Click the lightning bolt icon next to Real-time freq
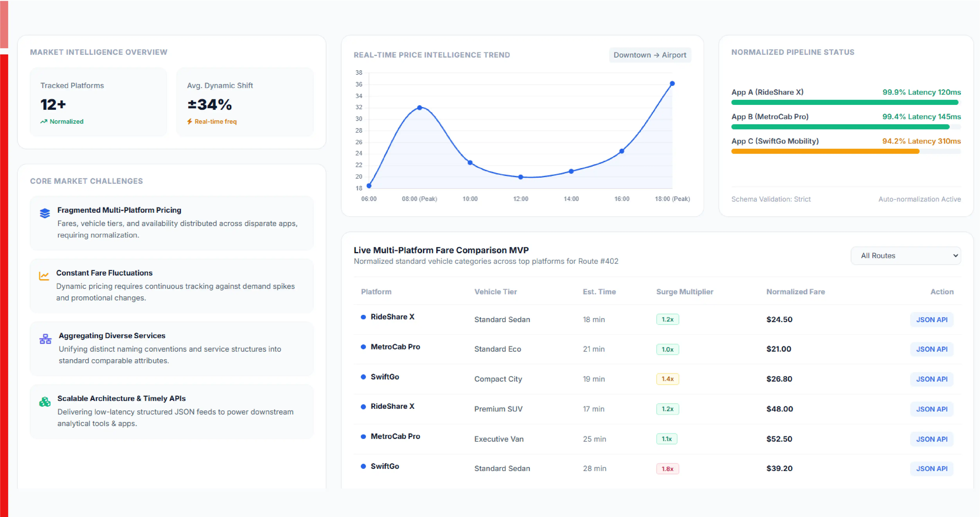The image size is (980, 517). 190,122
